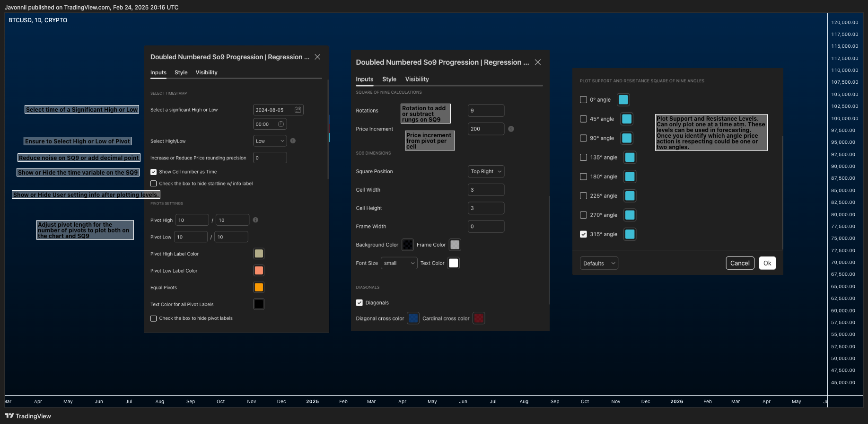Click the Ok button

(x=767, y=263)
